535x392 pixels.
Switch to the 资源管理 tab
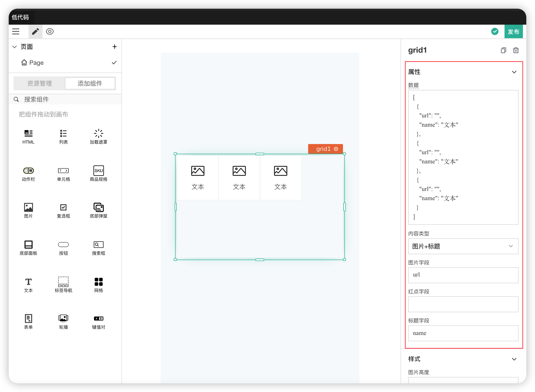39,83
